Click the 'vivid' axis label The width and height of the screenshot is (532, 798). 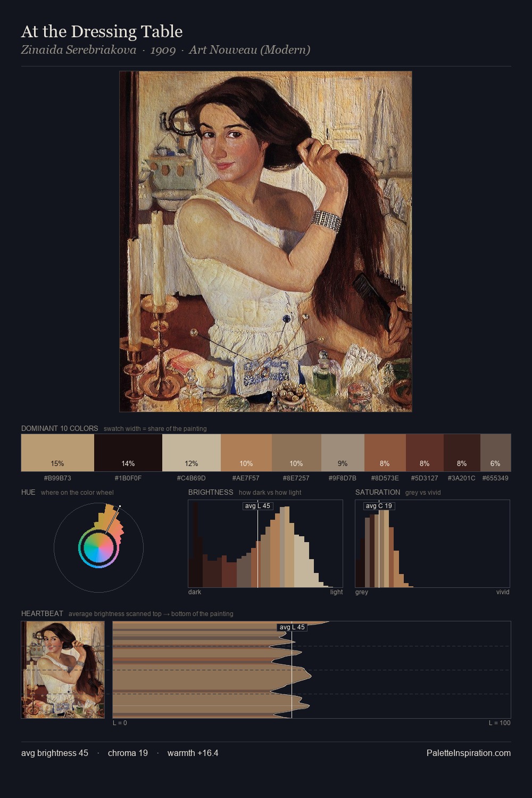[503, 592]
